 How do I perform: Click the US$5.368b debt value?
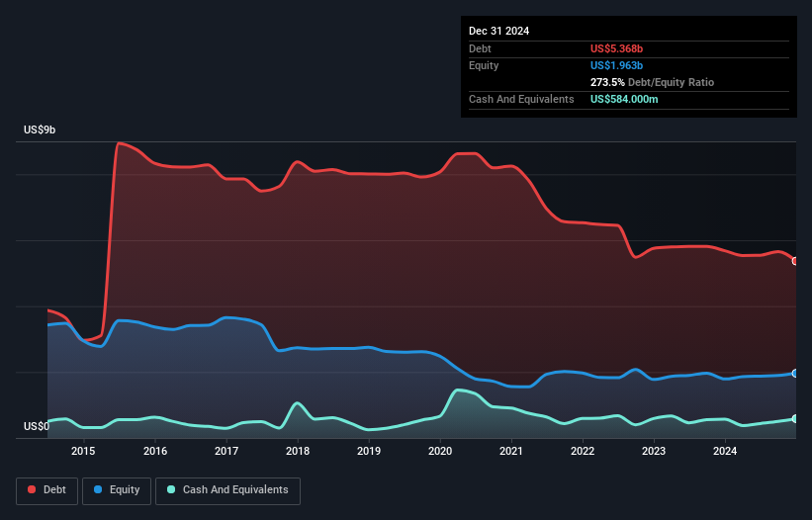[x=616, y=48]
